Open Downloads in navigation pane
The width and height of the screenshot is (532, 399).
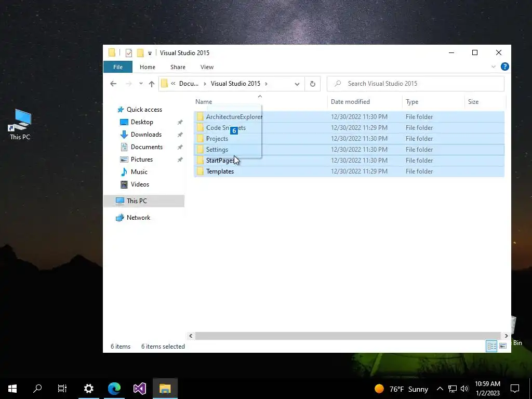click(146, 135)
